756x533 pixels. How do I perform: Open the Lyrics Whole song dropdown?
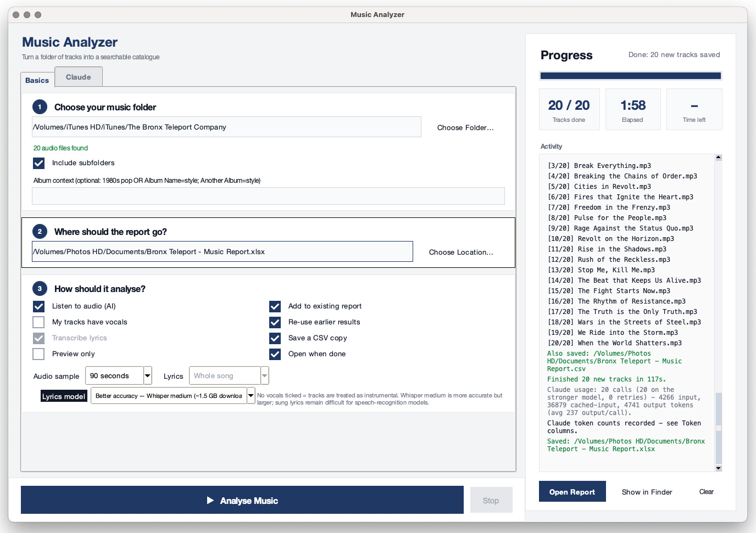point(229,376)
